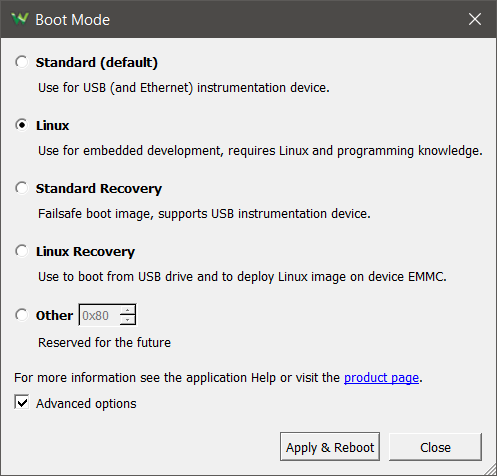
Task: Click the WaveForms logo in title bar
Action: tap(20, 19)
